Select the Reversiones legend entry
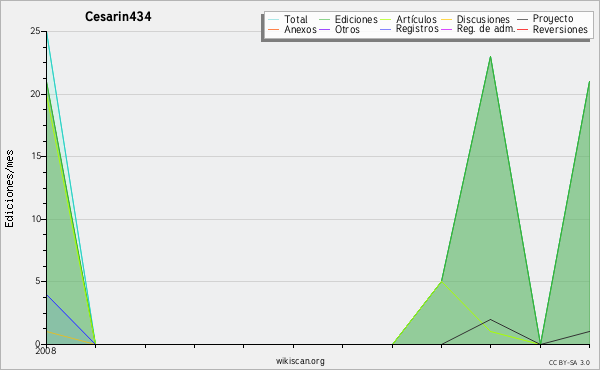The image size is (600, 370). [560, 29]
